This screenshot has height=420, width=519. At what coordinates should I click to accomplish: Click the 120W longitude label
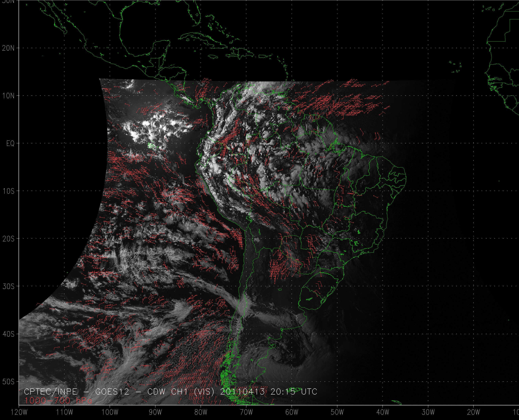point(19,412)
